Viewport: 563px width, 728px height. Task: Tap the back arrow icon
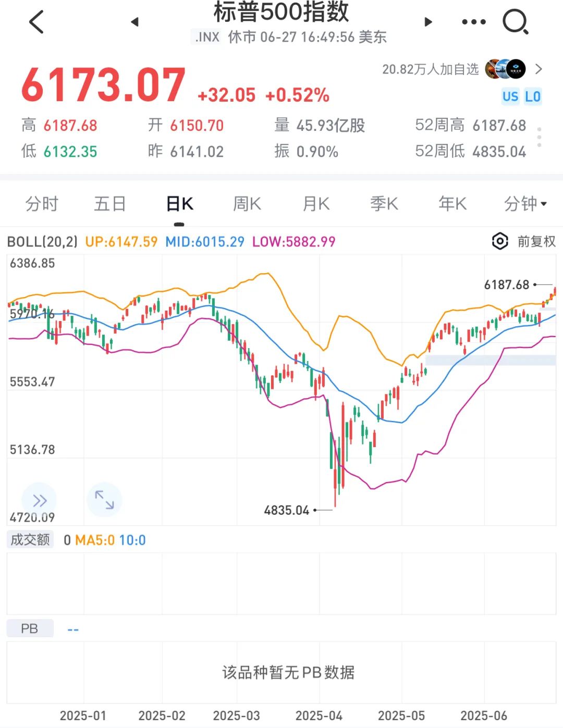tap(36, 22)
